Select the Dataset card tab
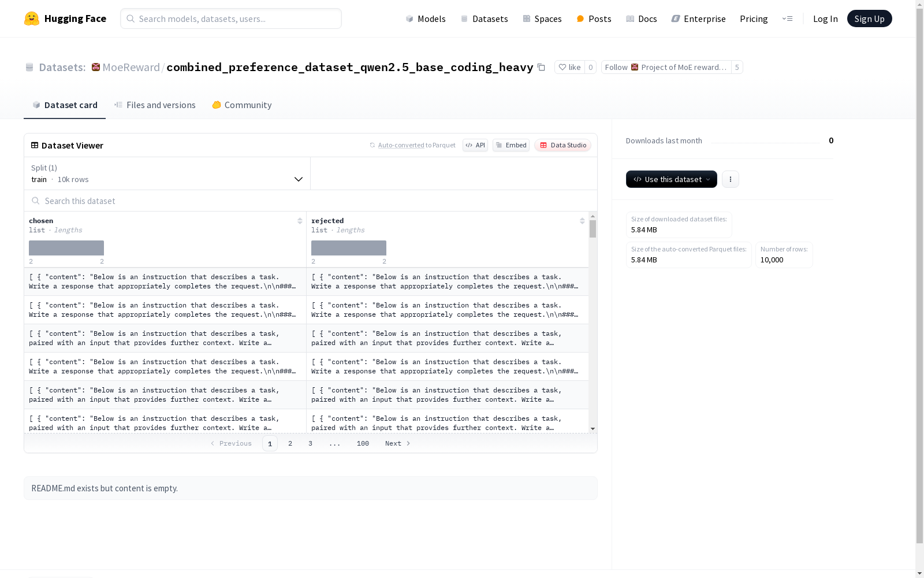 point(65,105)
